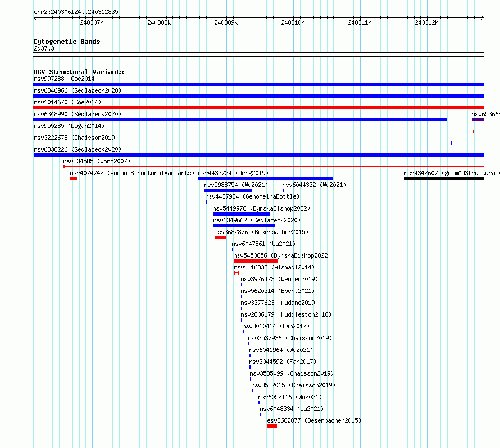Select the 2q37.3 band label
The image size is (500, 448).
(44, 48)
